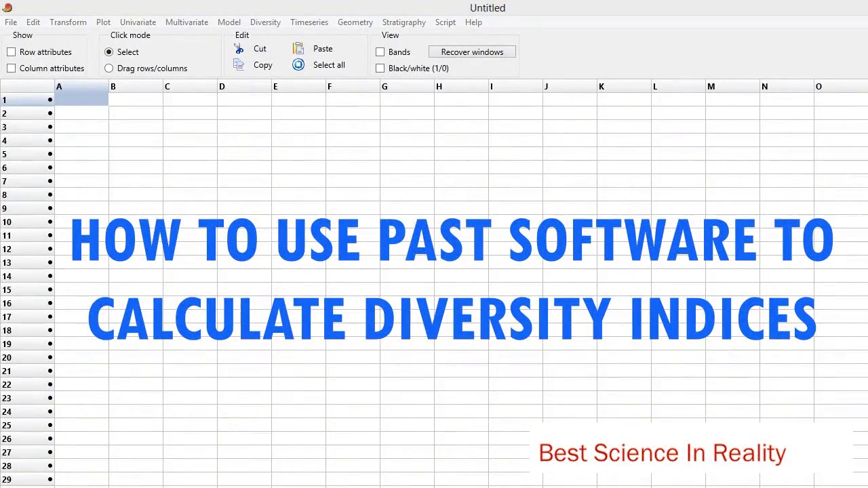Image resolution: width=868 pixels, height=488 pixels.
Task: Select row 5 header
Action: point(20,155)
